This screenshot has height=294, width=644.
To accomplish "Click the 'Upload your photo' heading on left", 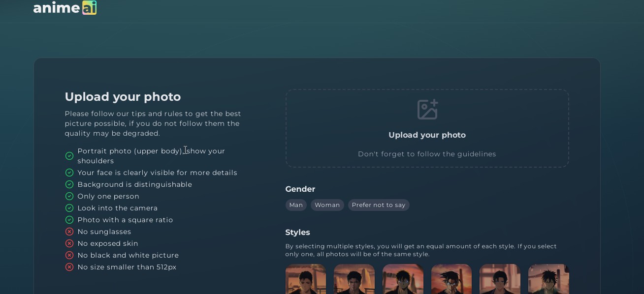I will 123,97.
